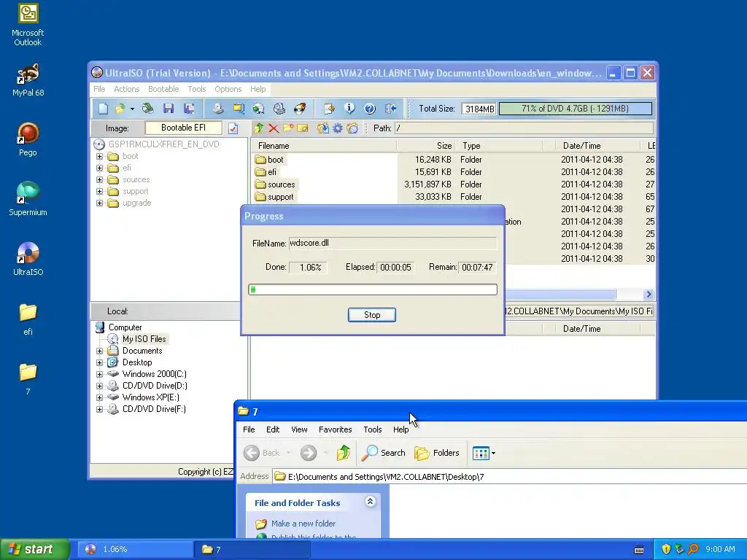Open the dropdown arrow beside the Open icon
Viewport: 747px width, 560px height.
[132, 109]
